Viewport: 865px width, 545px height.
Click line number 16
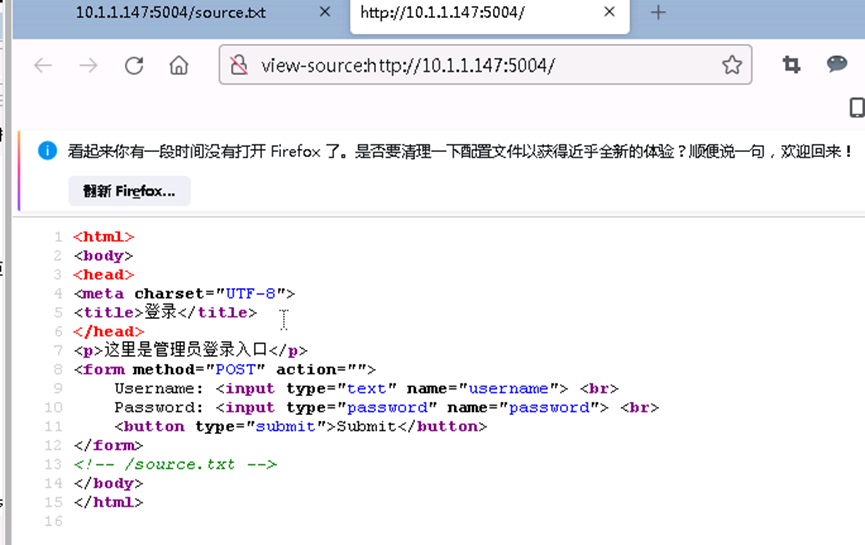pyautogui.click(x=54, y=521)
